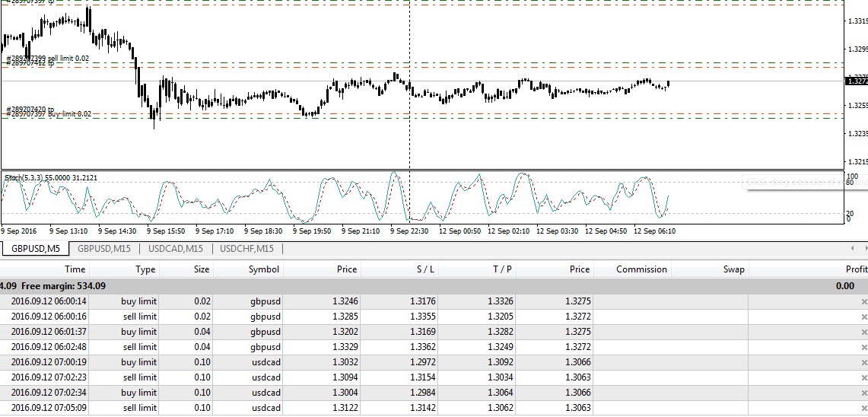Delete the usdcad buy limit order at 1.3004
Image resolution: width=868 pixels, height=417 pixels.
tap(863, 393)
